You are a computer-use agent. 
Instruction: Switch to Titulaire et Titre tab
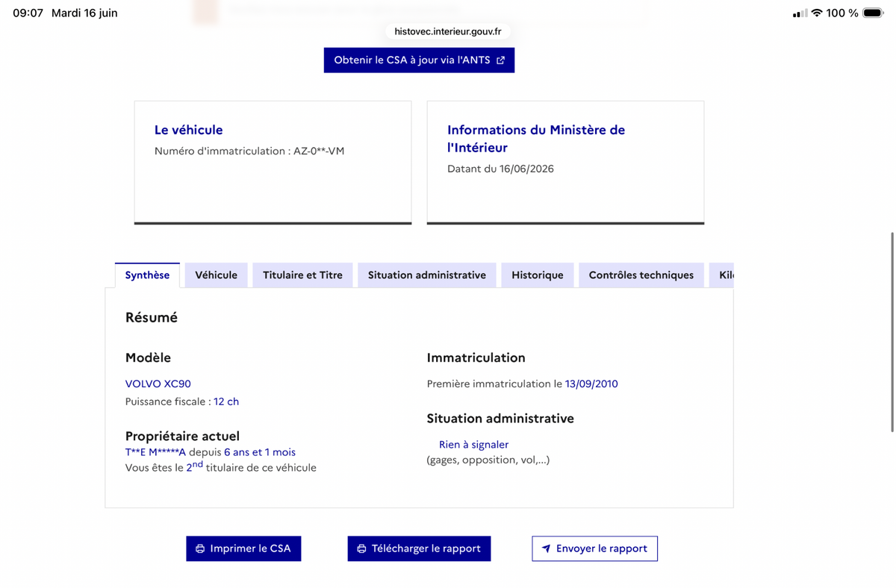(302, 275)
